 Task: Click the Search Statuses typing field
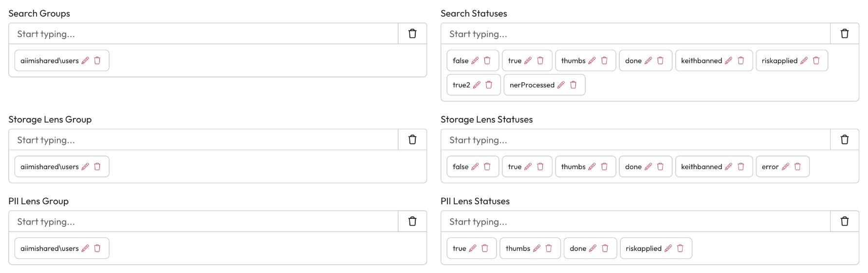click(635, 34)
